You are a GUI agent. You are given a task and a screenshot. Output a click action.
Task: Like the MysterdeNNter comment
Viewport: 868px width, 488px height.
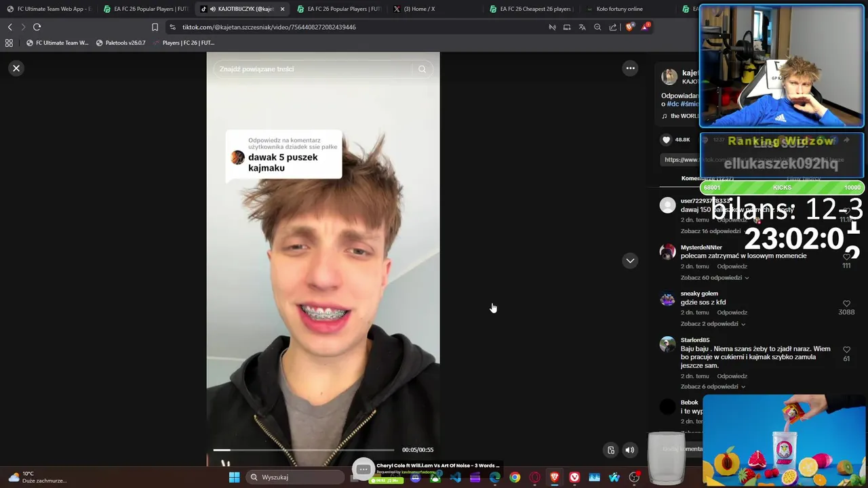[x=846, y=257]
